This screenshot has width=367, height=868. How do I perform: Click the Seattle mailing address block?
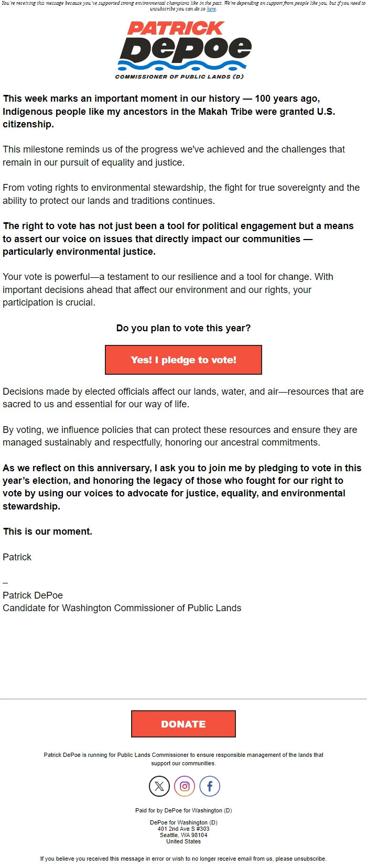pyautogui.click(x=183, y=829)
